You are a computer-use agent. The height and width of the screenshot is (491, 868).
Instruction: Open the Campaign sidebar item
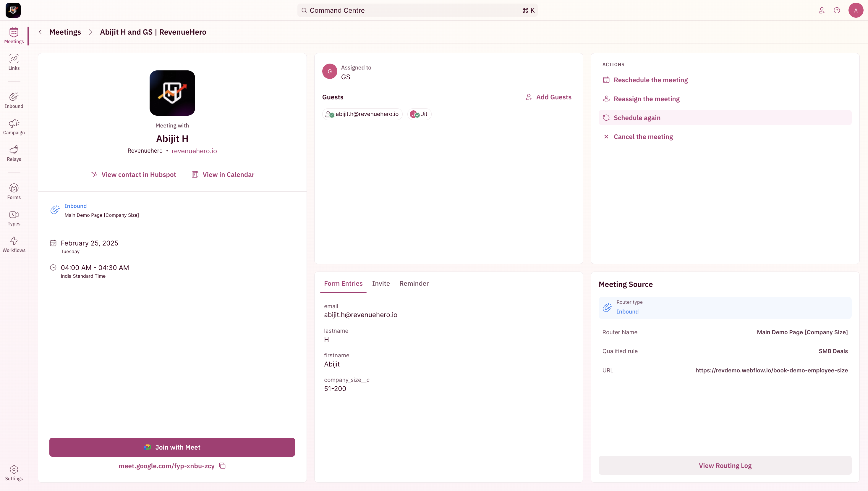[14, 127]
